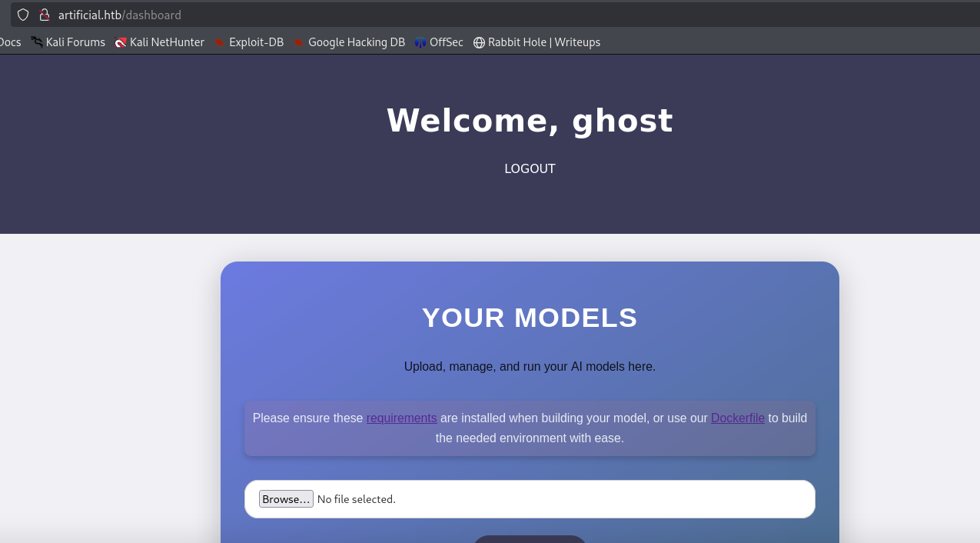The image size is (980, 543).
Task: Open the partially visible Docs bookmark
Action: [10, 42]
